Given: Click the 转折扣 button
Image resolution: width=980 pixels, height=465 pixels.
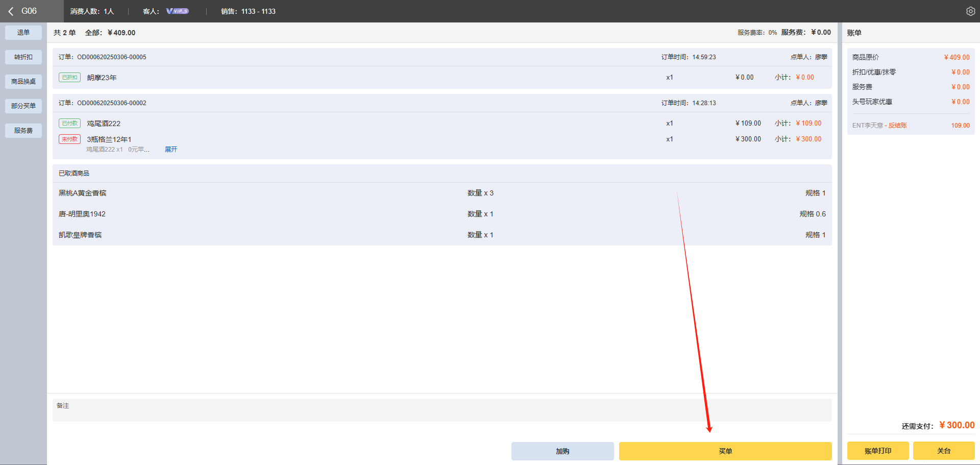Looking at the screenshot, I should click(x=23, y=57).
